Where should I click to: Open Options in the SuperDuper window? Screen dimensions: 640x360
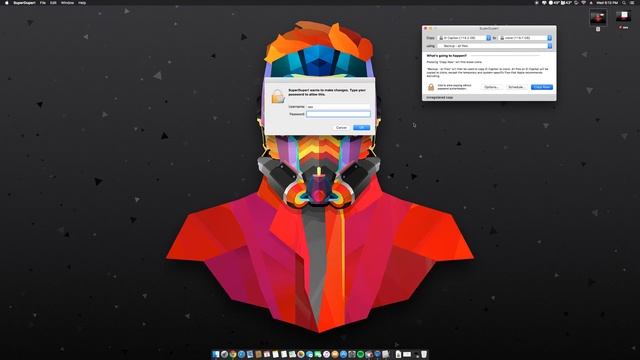[491, 87]
